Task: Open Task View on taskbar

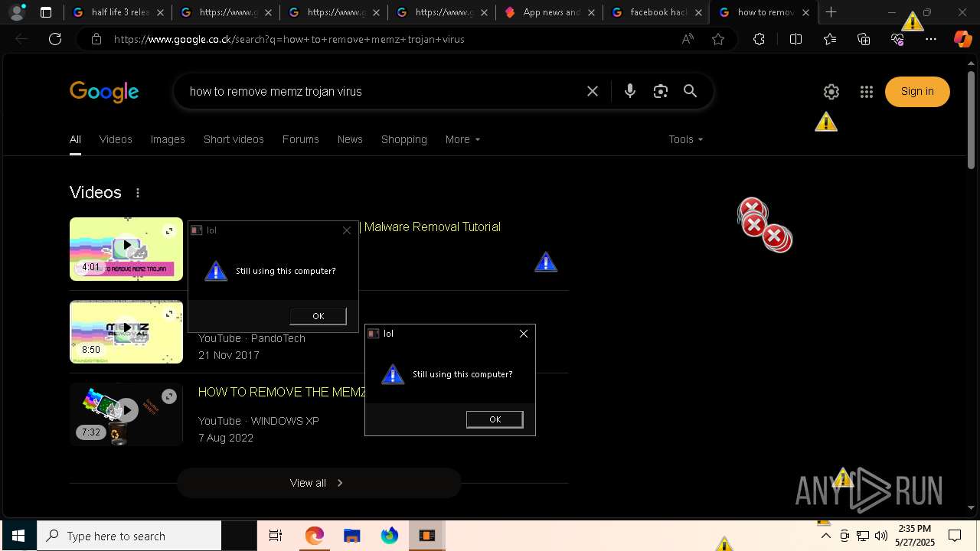Action: 276,536
